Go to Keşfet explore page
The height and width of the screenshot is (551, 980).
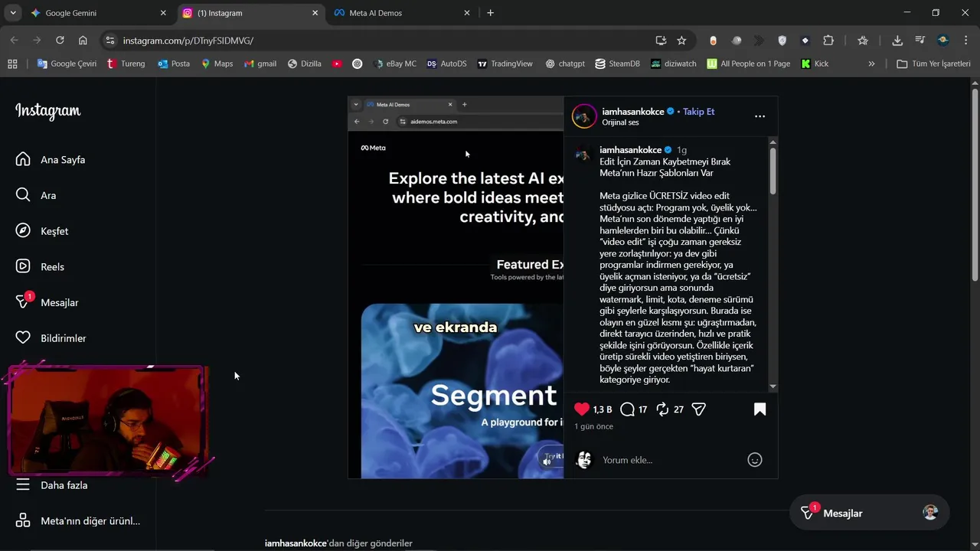pyautogui.click(x=42, y=231)
